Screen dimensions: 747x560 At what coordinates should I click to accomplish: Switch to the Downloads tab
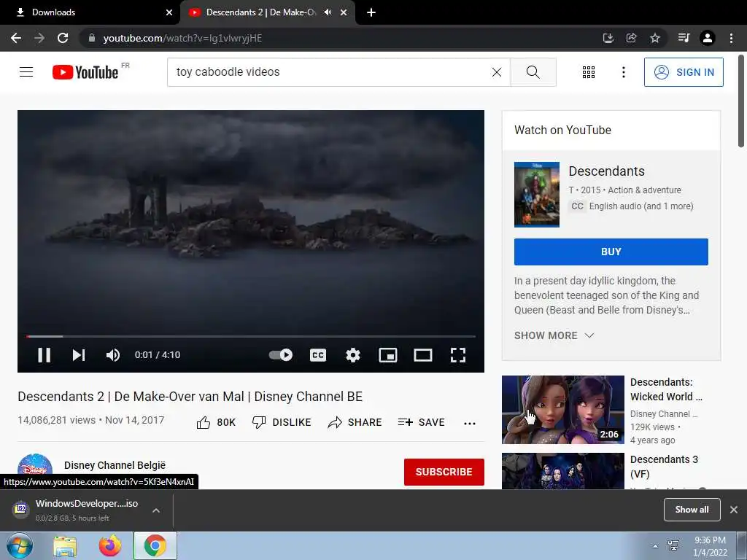[x=90, y=12]
